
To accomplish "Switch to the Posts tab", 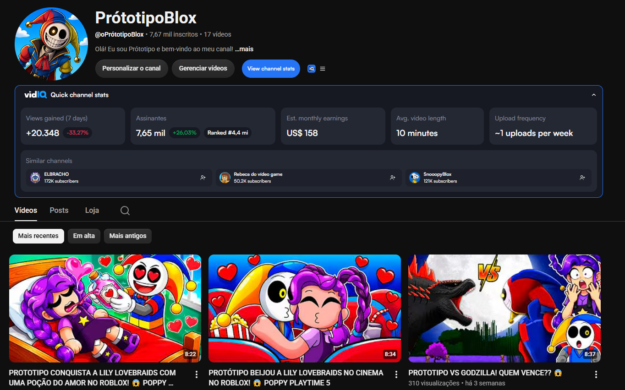I will pyautogui.click(x=59, y=211).
